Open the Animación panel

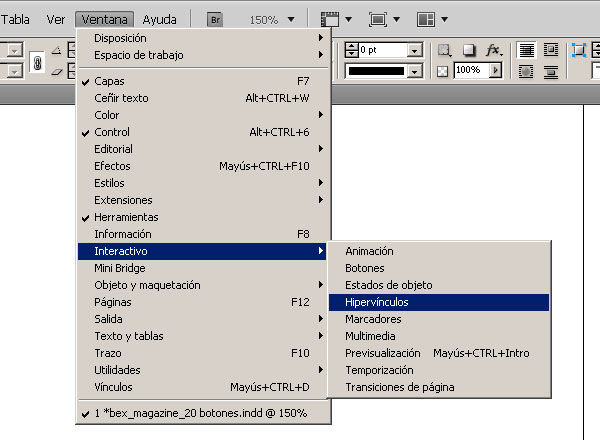point(439,251)
